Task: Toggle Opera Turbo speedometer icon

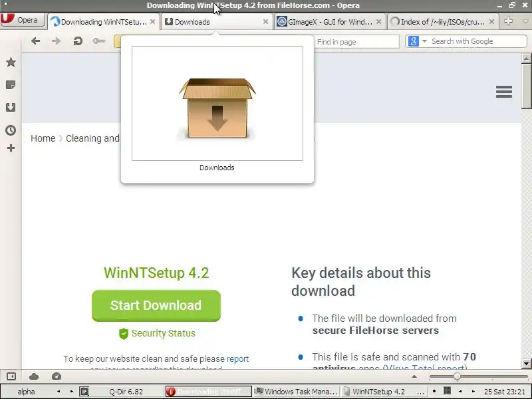Action: pyautogui.click(x=57, y=376)
